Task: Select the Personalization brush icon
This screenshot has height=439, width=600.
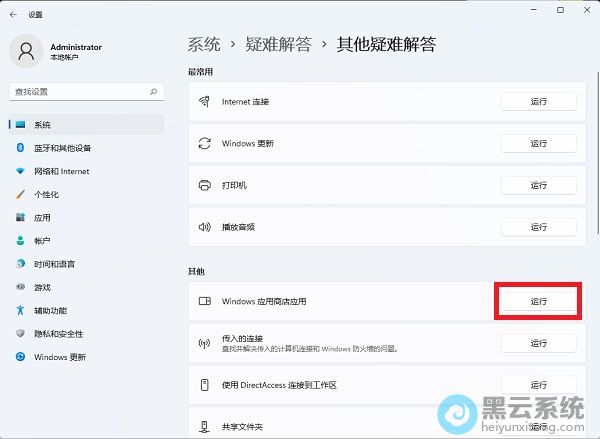Action: click(20, 194)
